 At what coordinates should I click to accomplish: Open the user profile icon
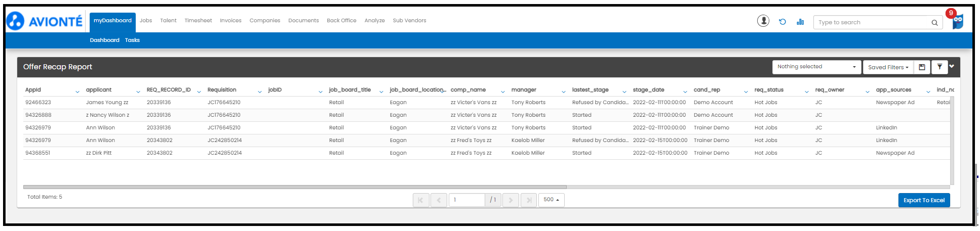click(x=763, y=21)
